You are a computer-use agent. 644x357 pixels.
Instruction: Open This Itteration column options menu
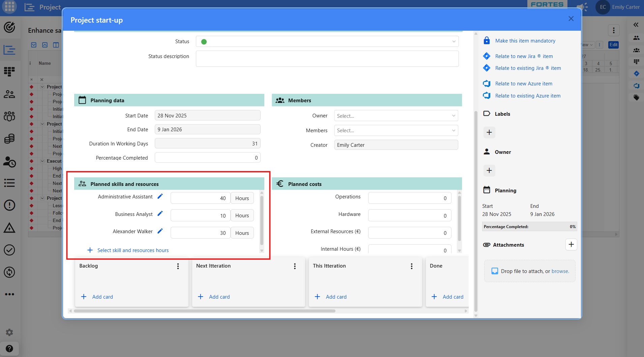tap(411, 266)
